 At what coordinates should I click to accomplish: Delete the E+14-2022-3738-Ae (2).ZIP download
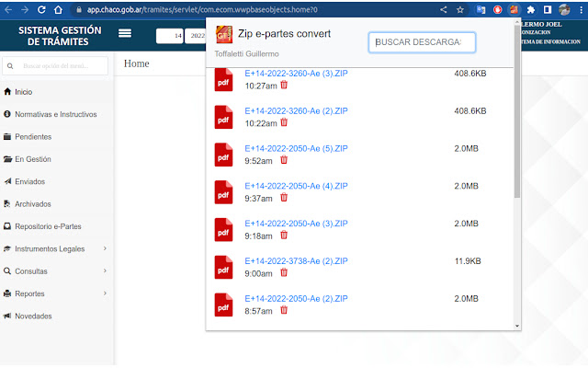(x=284, y=273)
